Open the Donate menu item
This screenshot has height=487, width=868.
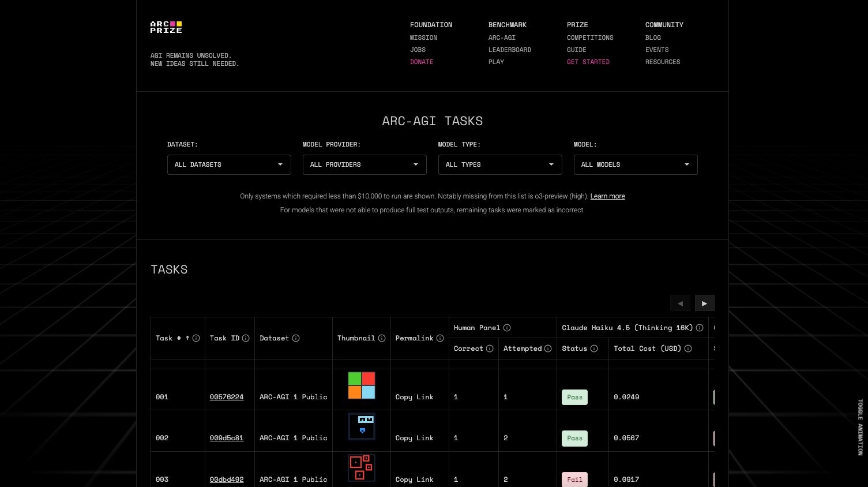[x=422, y=62]
